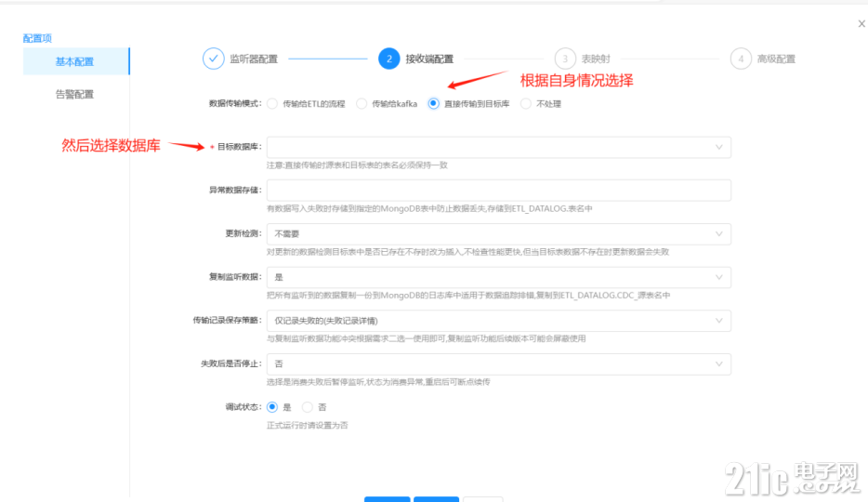Set 调试状态 to 否

[x=308, y=407]
